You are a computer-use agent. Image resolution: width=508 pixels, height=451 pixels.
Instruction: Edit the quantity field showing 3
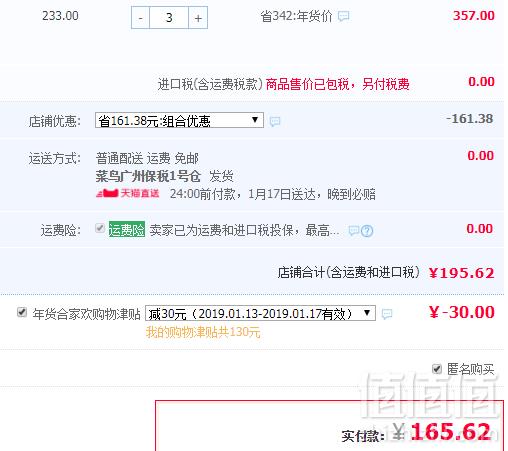click(x=169, y=18)
